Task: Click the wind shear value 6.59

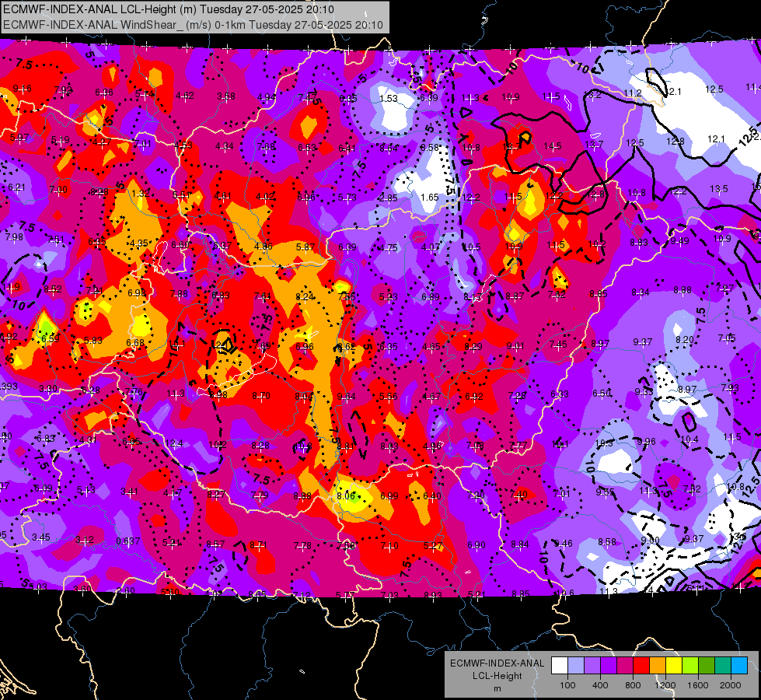Action: point(51,338)
